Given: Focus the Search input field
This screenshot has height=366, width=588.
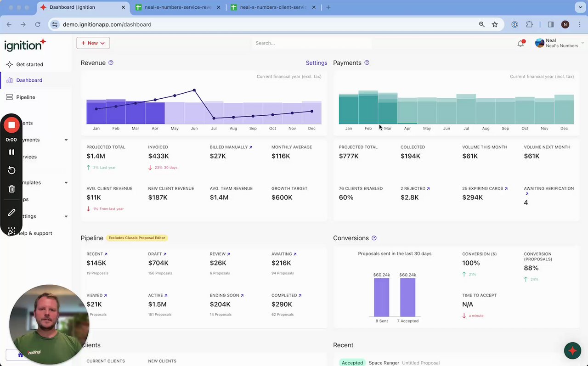Looking at the screenshot, I should click(x=311, y=43).
